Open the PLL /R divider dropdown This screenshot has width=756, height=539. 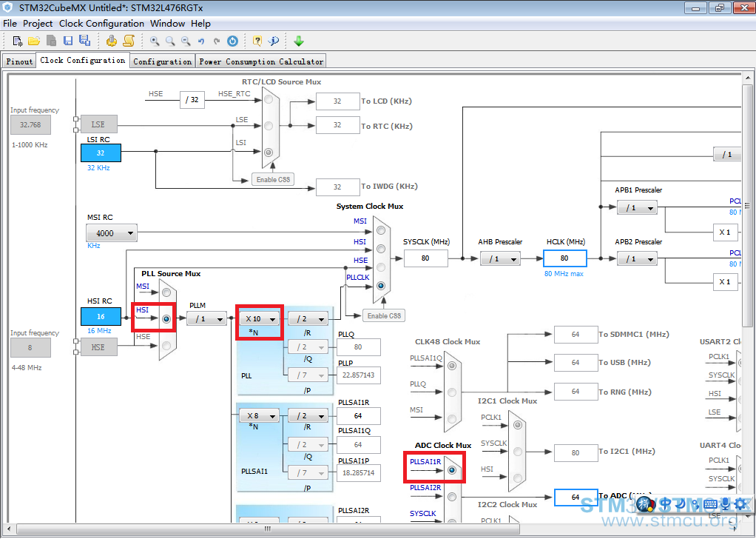308,319
